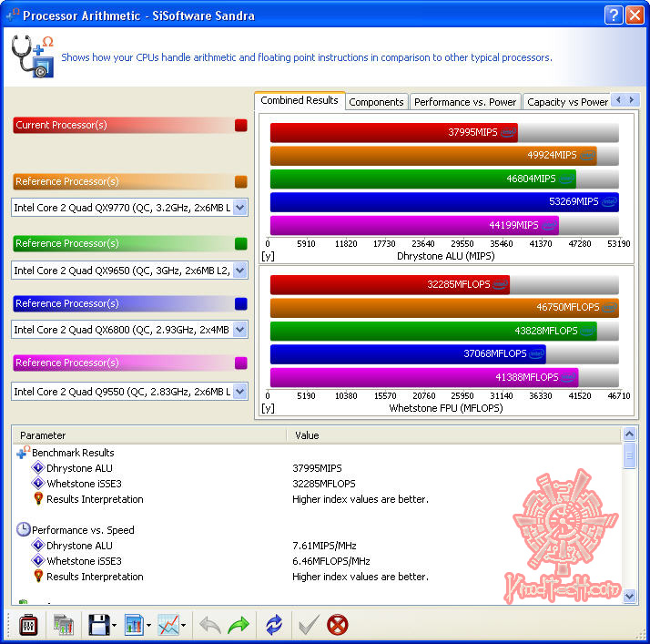The image size is (650, 644).
Task: Click the help question mark button
Action: (614, 15)
